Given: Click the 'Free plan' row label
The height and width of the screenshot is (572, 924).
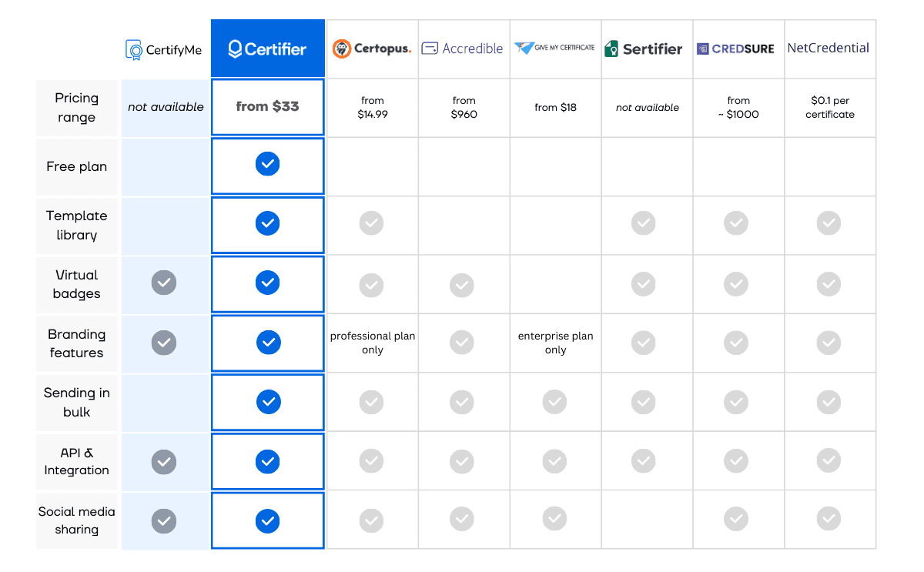Looking at the screenshot, I should 76,166.
